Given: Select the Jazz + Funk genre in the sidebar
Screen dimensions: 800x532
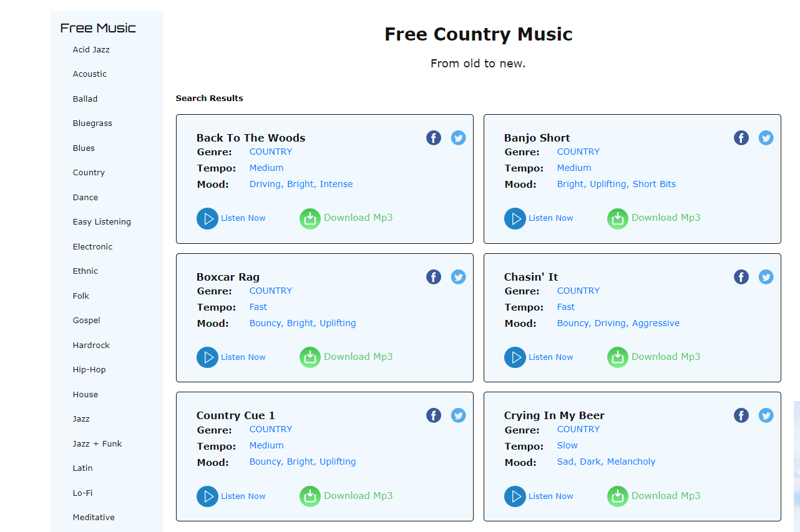Looking at the screenshot, I should point(98,443).
